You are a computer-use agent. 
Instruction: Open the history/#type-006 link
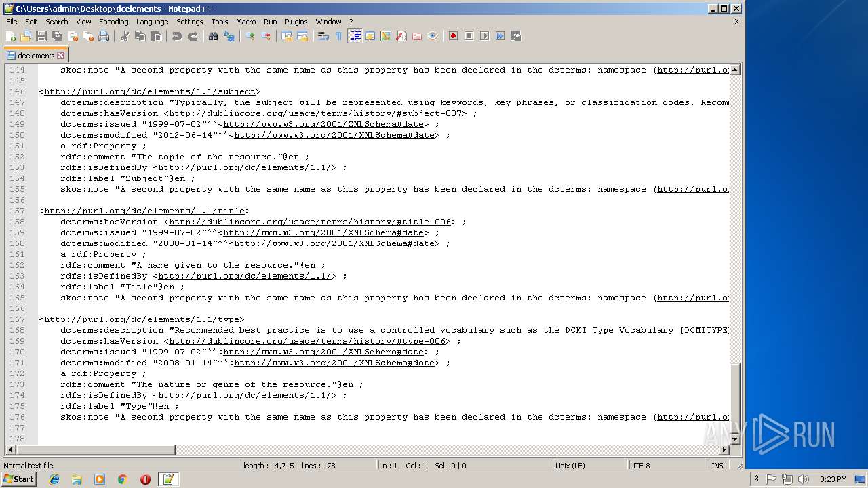(307, 341)
